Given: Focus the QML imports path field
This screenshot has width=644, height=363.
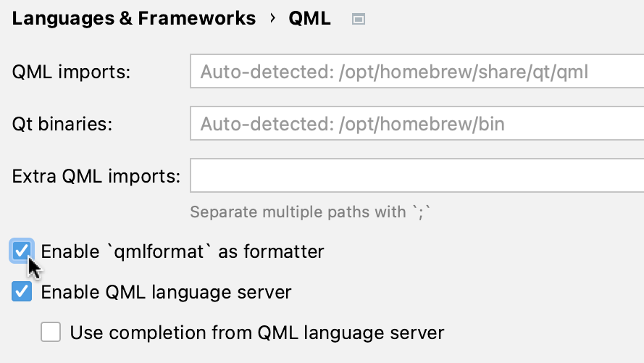Looking at the screenshot, I should click(417, 72).
